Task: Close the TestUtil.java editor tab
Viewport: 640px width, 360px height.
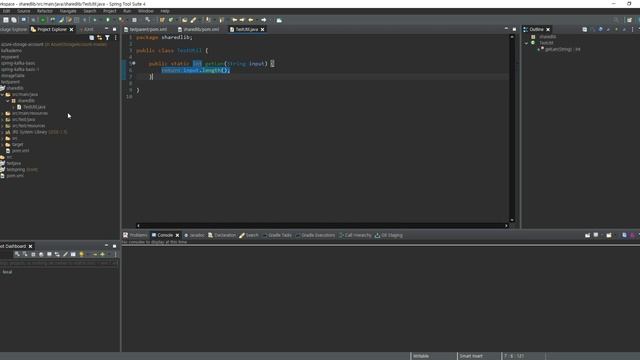Action: pyautogui.click(x=262, y=29)
